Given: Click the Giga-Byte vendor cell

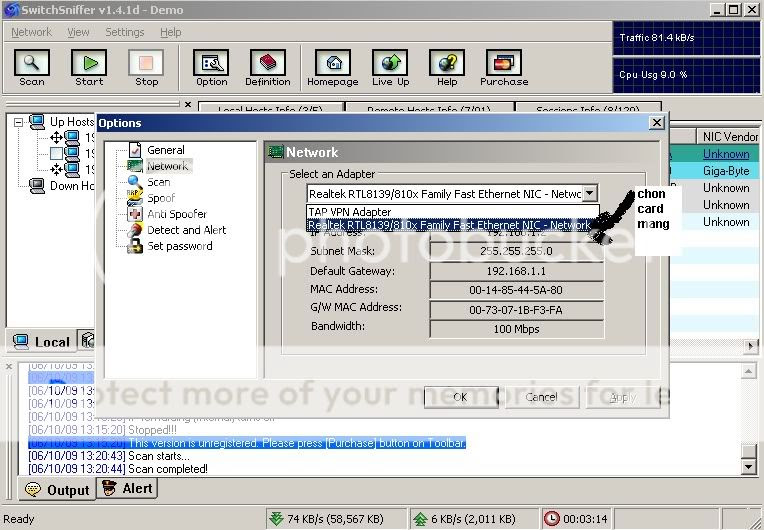Looking at the screenshot, I should click(726, 171).
